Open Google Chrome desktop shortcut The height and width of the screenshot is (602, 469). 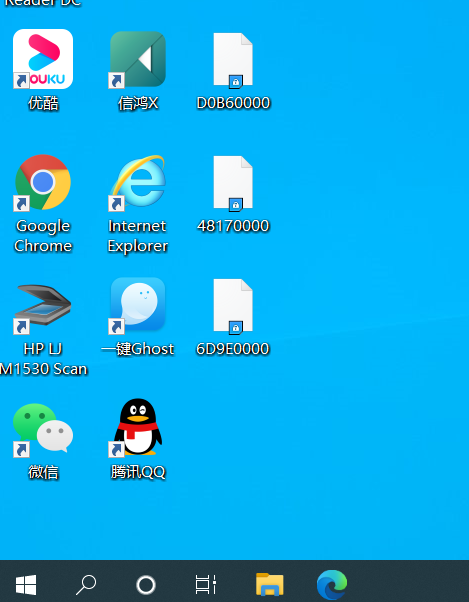(43, 182)
